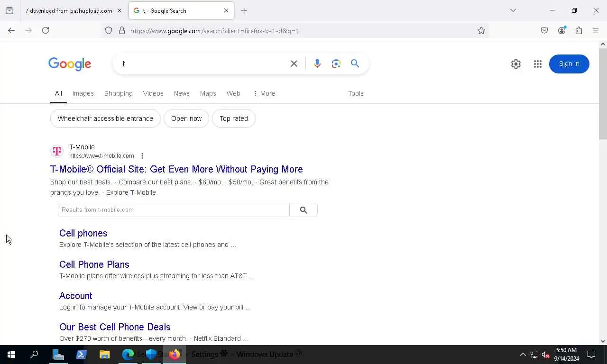Open the tracking protection shield icon

click(x=109, y=31)
